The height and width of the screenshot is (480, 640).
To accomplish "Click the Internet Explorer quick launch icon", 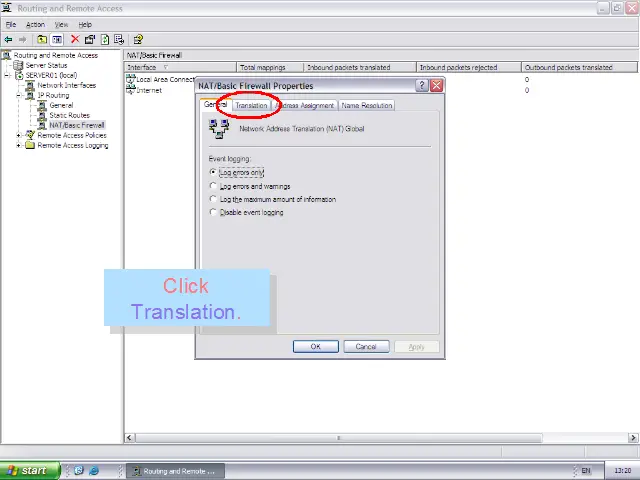I will [94, 471].
